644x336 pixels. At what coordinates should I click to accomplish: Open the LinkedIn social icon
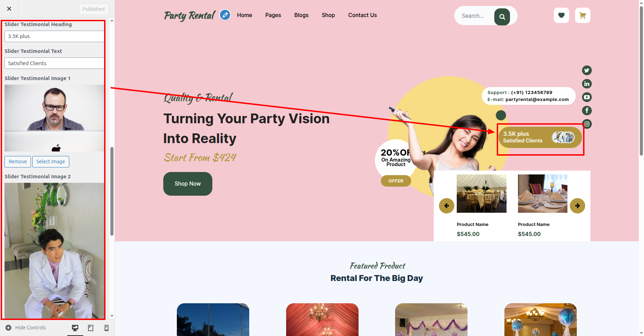tap(587, 84)
